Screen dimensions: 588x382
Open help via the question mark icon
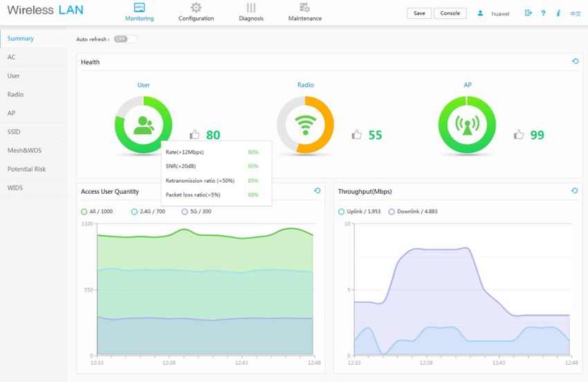click(543, 13)
